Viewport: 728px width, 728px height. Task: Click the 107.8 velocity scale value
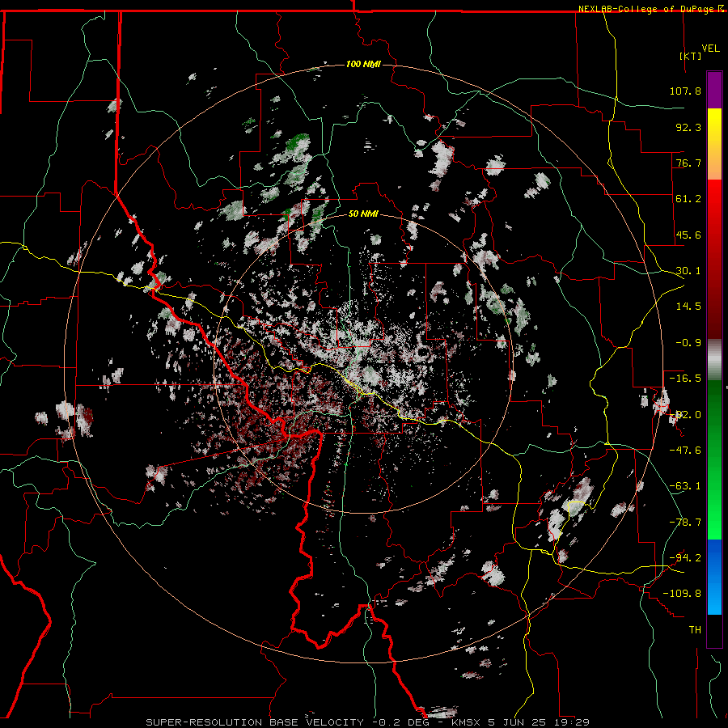click(x=685, y=91)
